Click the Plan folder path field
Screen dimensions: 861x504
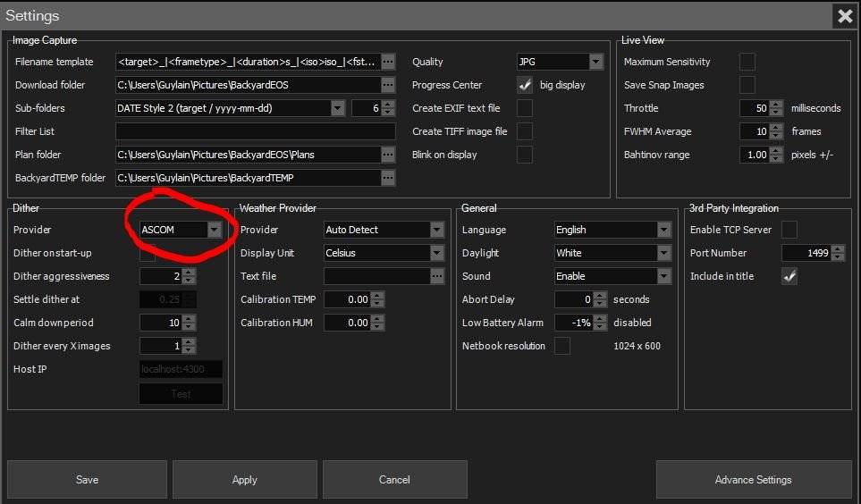pyautogui.click(x=248, y=155)
